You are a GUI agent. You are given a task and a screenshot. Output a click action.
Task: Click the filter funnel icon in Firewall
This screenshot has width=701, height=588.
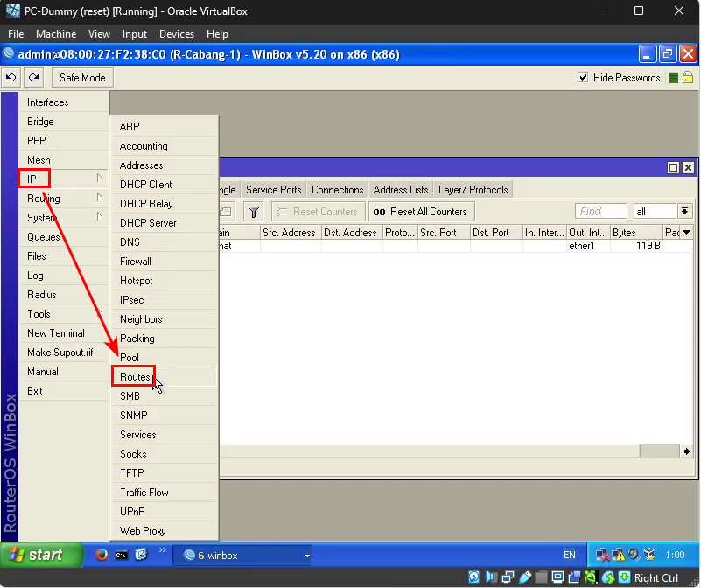(254, 212)
